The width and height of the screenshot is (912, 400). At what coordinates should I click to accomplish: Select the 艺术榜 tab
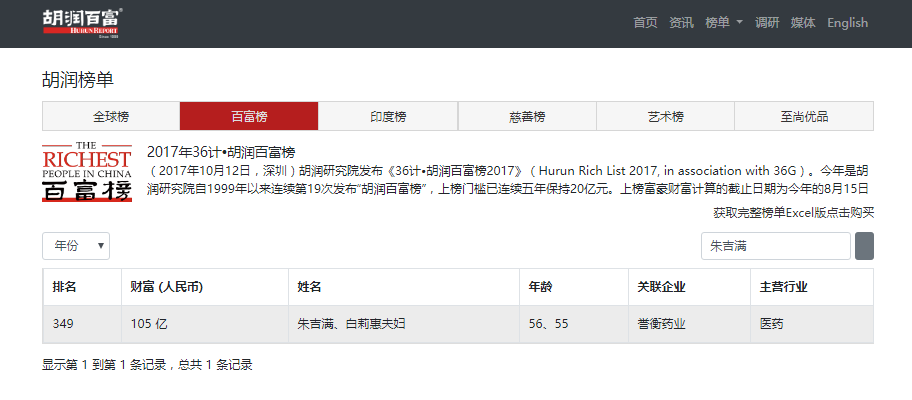pos(665,116)
